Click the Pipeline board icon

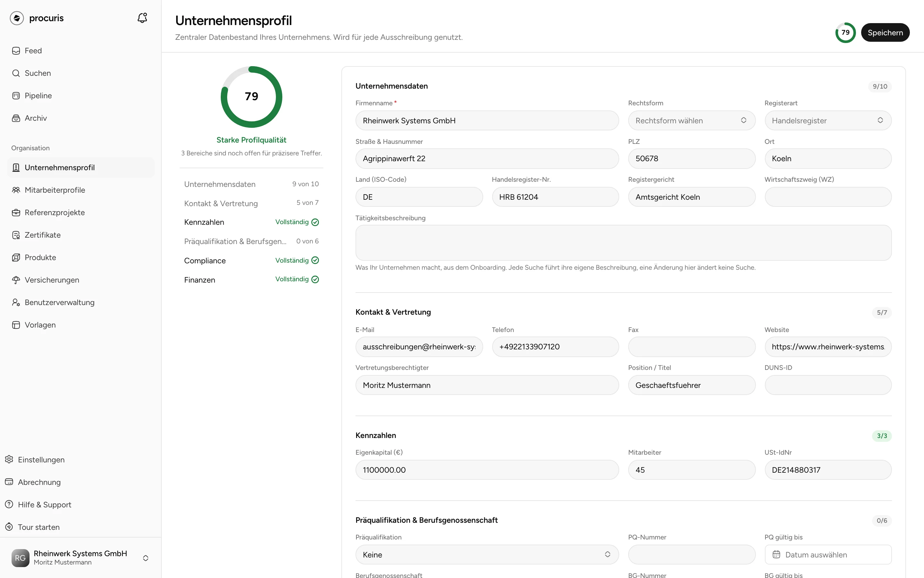[16, 96]
